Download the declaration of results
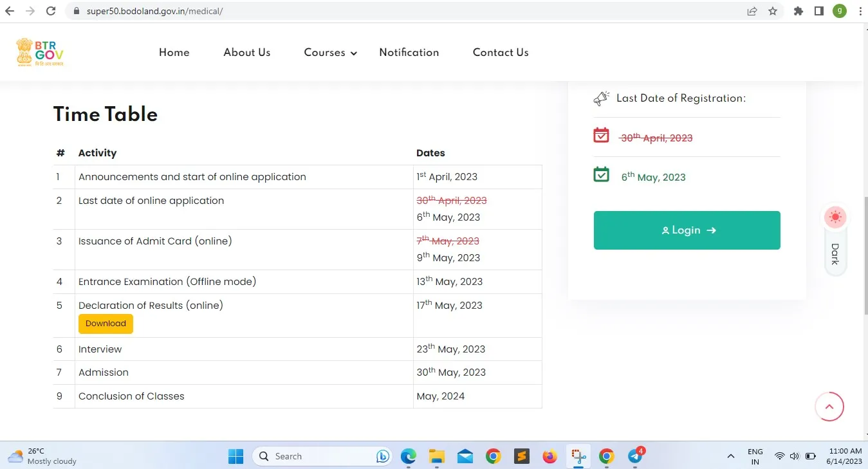Image resolution: width=868 pixels, height=469 pixels. [x=106, y=324]
